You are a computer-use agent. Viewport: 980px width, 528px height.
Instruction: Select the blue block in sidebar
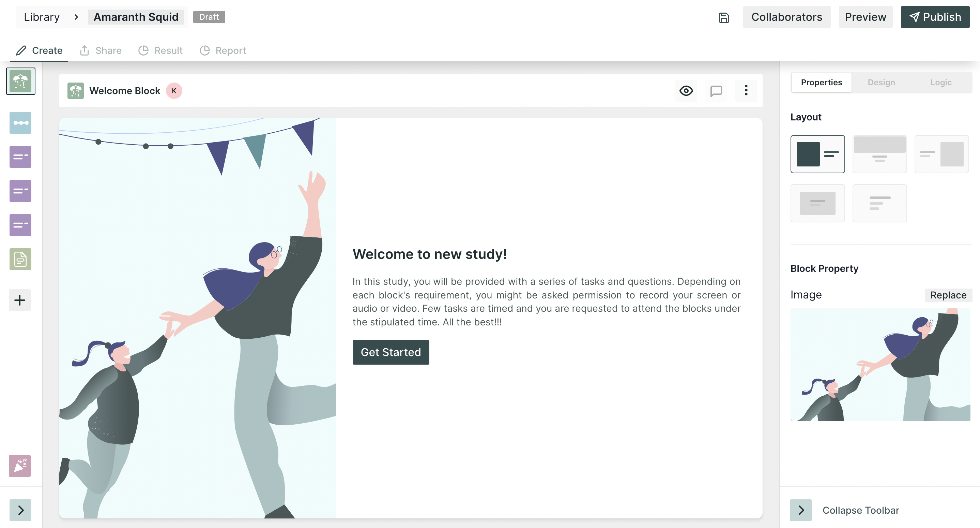[x=20, y=122]
